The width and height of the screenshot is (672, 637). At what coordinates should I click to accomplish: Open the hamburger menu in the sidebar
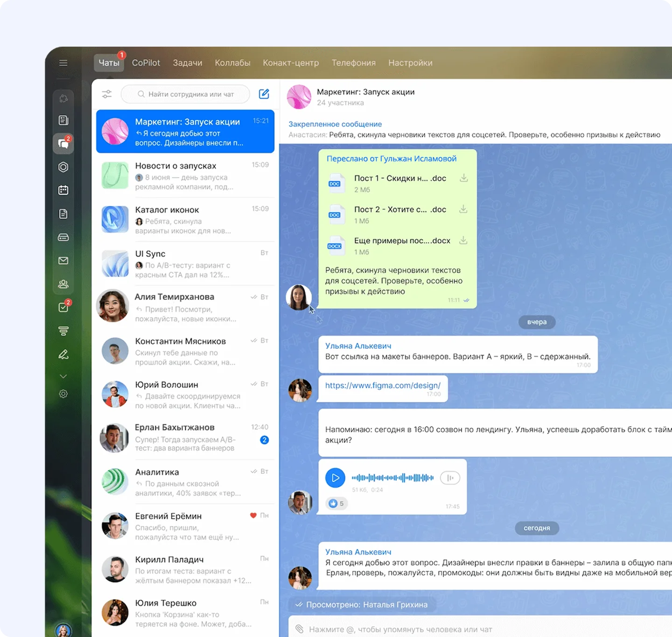(63, 63)
